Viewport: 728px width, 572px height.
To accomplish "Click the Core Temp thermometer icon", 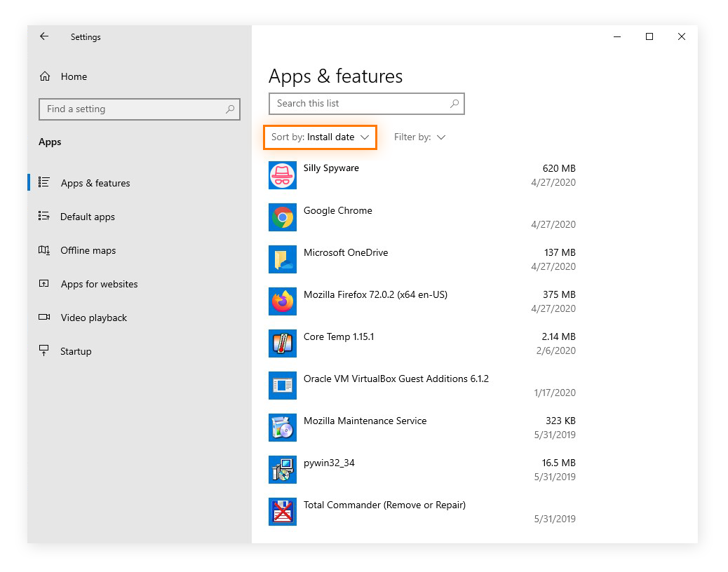I will click(282, 343).
